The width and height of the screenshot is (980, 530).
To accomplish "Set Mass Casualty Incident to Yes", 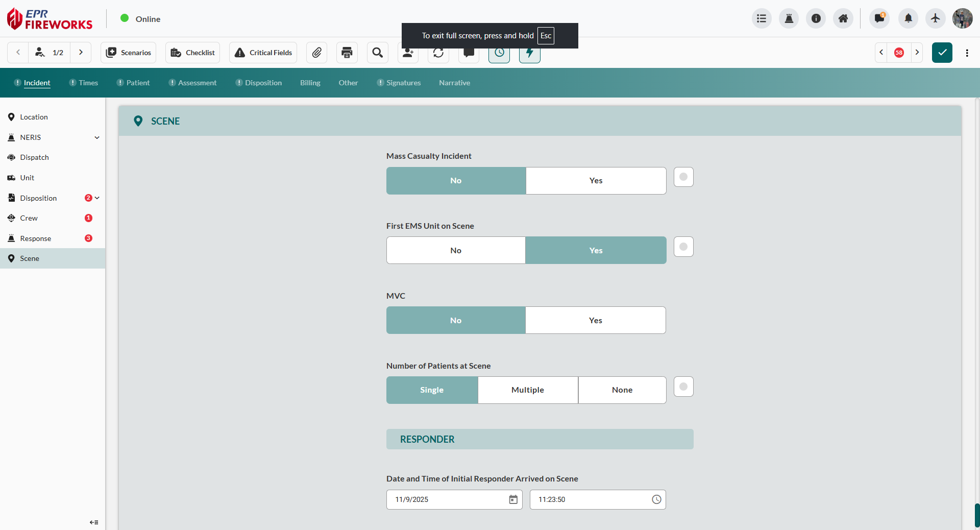I will (596, 180).
